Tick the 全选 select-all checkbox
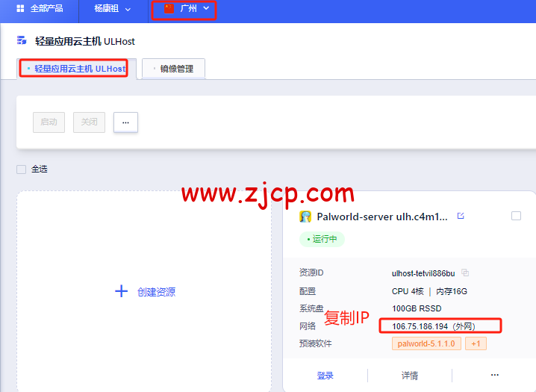The width and height of the screenshot is (536, 392). pyautogui.click(x=21, y=169)
